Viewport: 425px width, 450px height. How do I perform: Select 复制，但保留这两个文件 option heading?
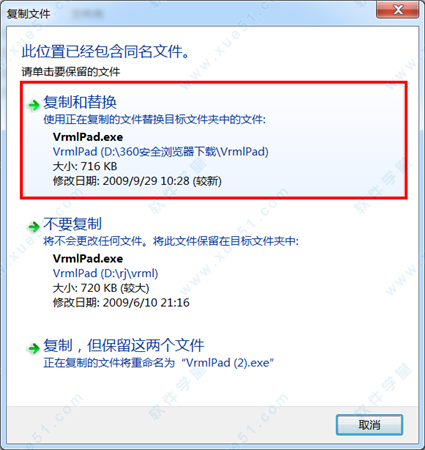(x=124, y=345)
